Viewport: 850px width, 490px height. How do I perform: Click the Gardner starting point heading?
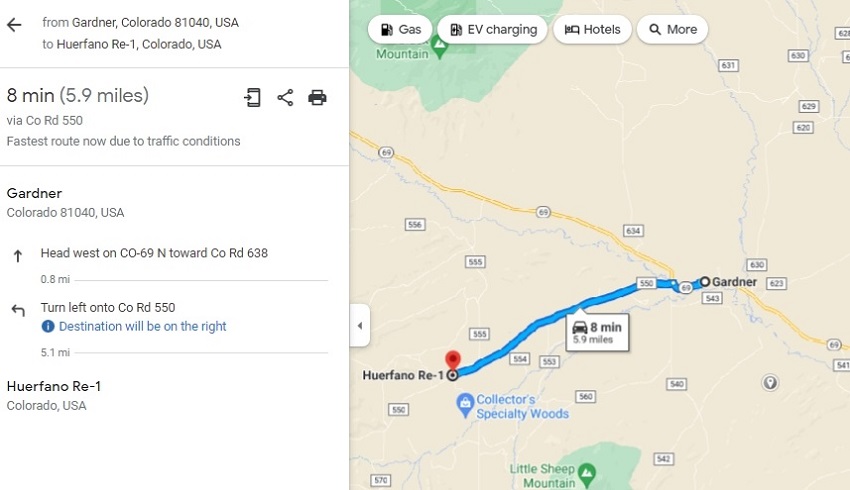click(34, 193)
